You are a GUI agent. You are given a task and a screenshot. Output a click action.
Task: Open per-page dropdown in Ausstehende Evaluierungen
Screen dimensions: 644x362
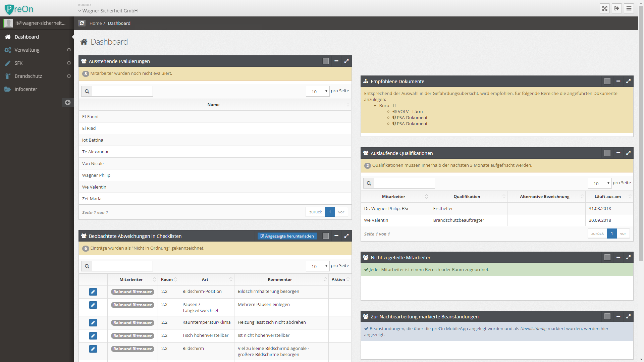(318, 91)
